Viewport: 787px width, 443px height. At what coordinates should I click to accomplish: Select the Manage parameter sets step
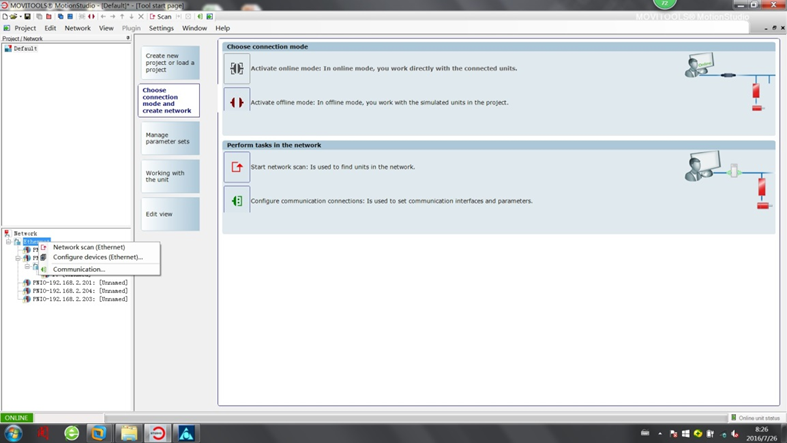click(169, 138)
